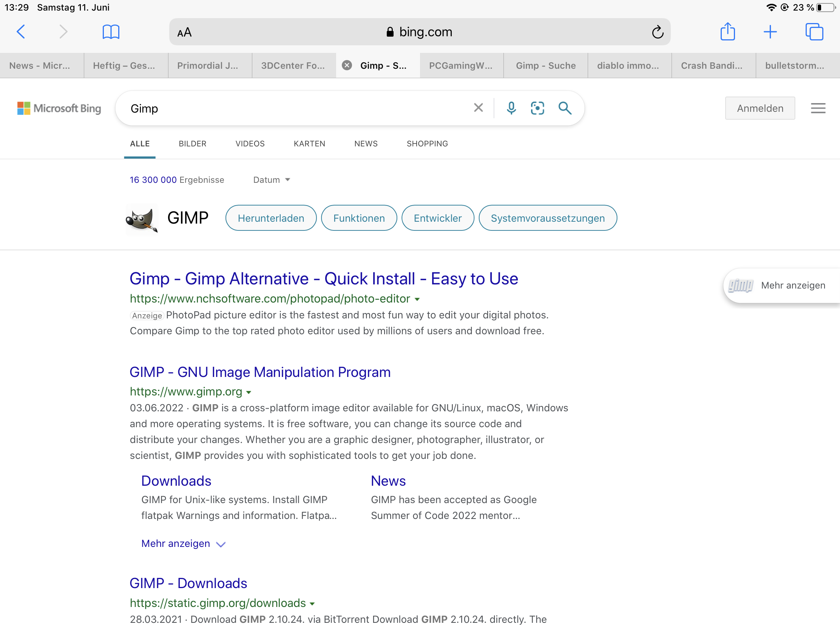840x630 pixels.
Task: Open the Bing hamburger menu
Action: [x=818, y=108]
